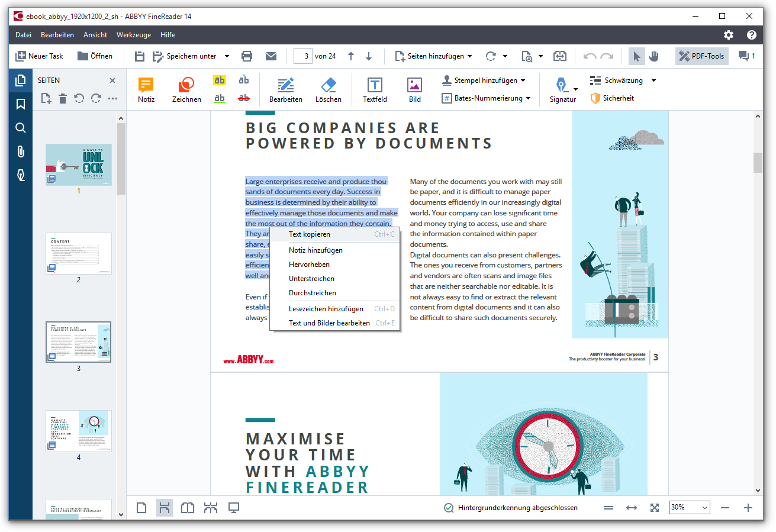Click the Neuer Task button
Viewport: 776px width, 532px height.
pyautogui.click(x=40, y=56)
